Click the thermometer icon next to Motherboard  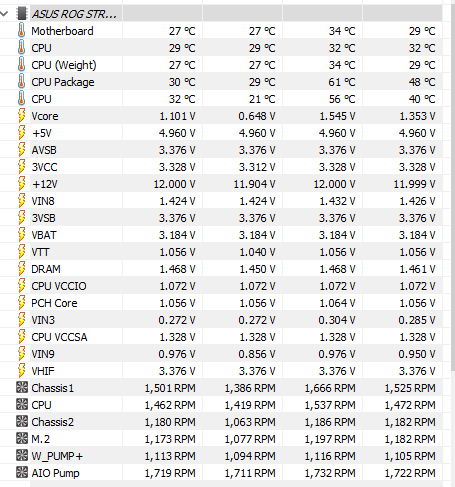tap(22, 31)
